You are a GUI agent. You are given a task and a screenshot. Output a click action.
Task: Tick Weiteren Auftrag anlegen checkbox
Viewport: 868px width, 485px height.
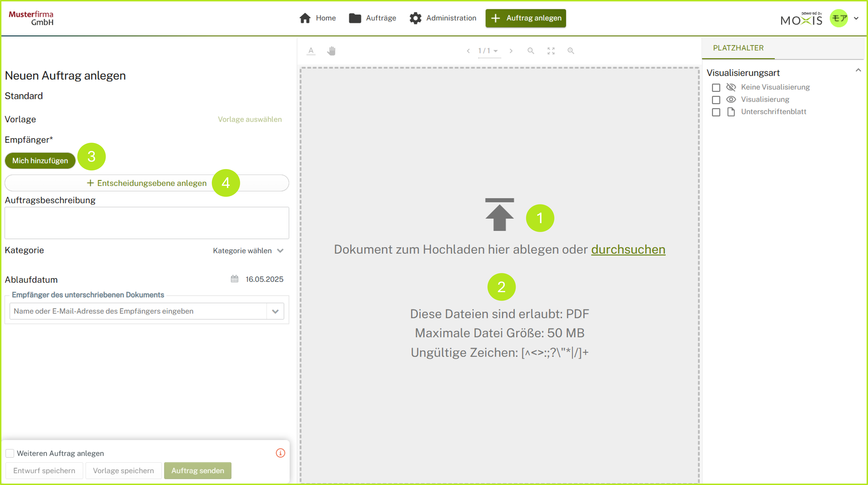[10, 453]
